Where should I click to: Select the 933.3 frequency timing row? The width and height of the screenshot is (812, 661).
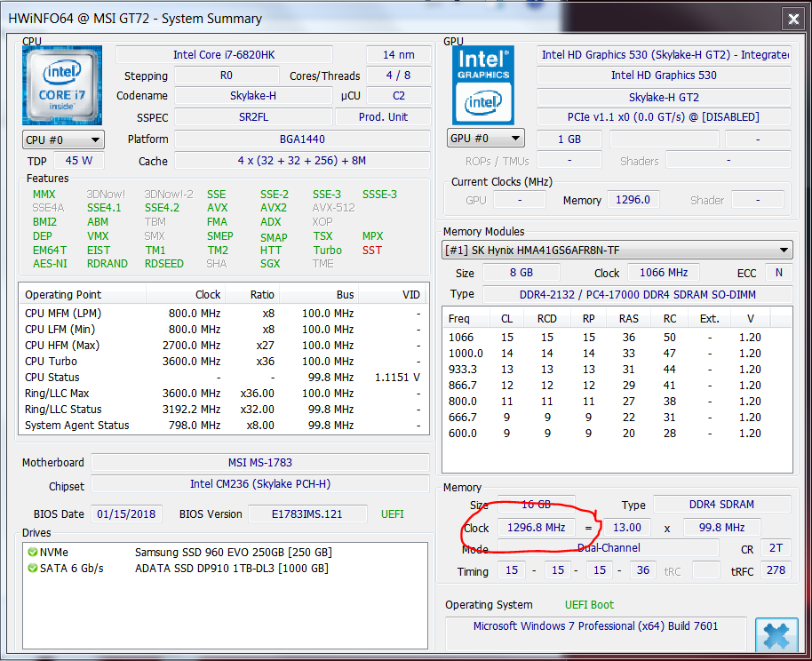click(x=617, y=370)
